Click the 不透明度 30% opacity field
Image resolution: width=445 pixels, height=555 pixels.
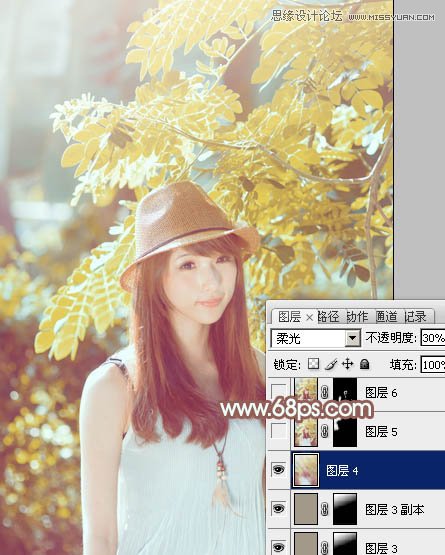coord(433,338)
